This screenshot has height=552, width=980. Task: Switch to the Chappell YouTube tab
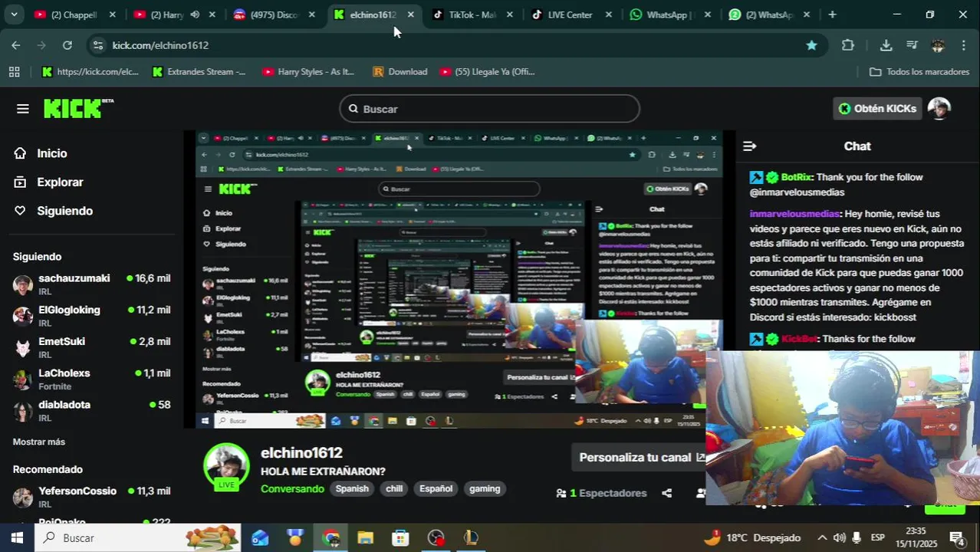click(74, 15)
